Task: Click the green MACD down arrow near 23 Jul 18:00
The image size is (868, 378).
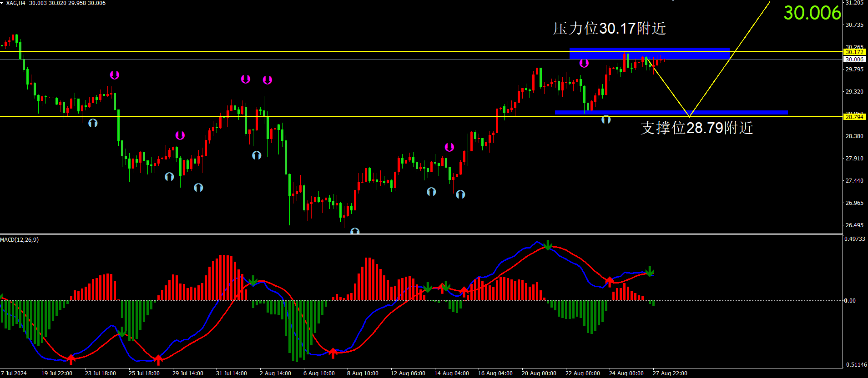Action: pos(122,332)
